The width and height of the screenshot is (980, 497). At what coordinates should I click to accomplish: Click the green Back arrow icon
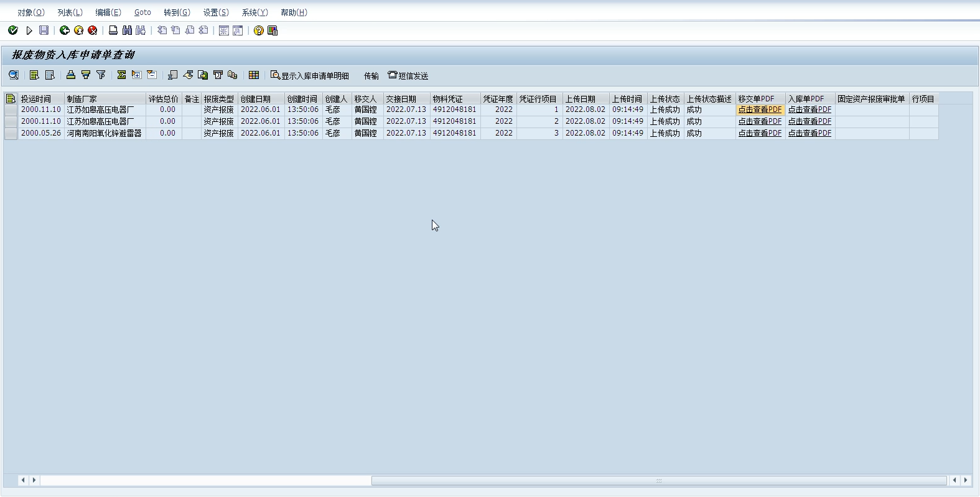pyautogui.click(x=65, y=30)
